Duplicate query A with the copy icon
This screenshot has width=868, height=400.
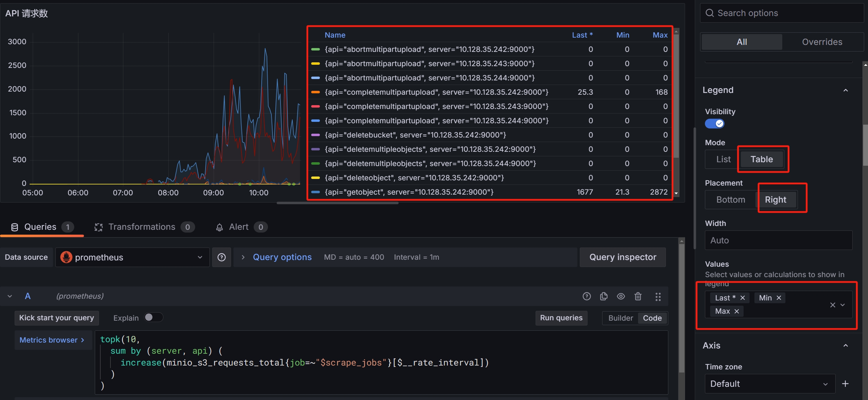point(604,296)
